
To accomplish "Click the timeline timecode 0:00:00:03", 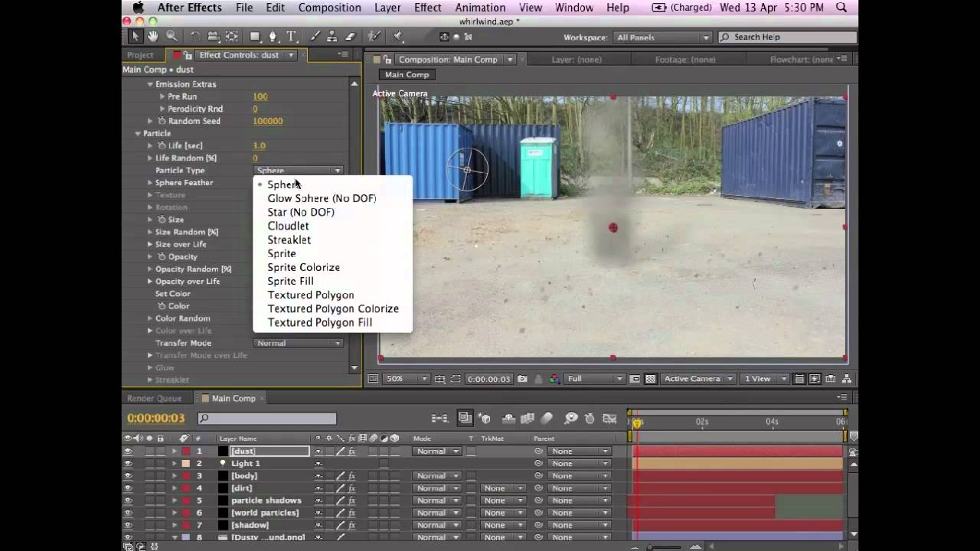I will click(156, 419).
